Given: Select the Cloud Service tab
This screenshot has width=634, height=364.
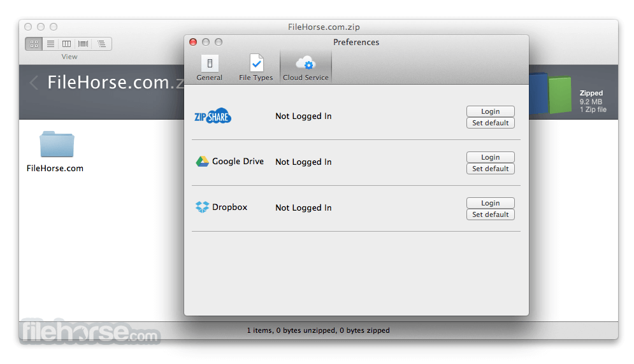Looking at the screenshot, I should 306,67.
